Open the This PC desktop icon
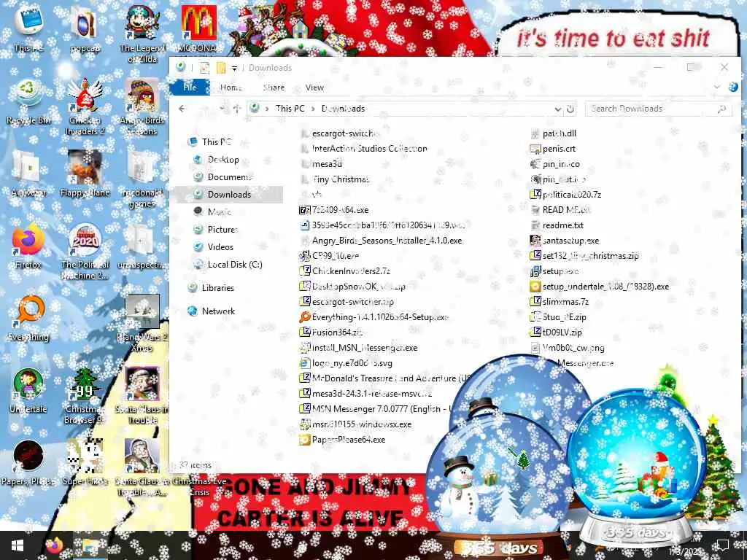The height and width of the screenshot is (560, 747). (x=28, y=28)
